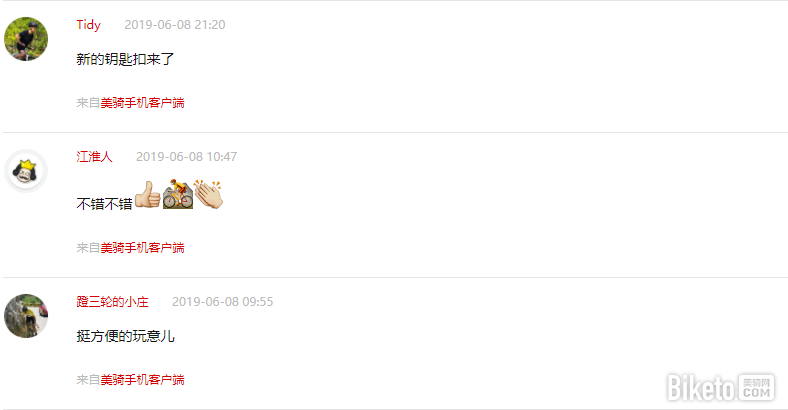Click the mountain biker emoji
This screenshot has height=410, width=788.
(178, 194)
